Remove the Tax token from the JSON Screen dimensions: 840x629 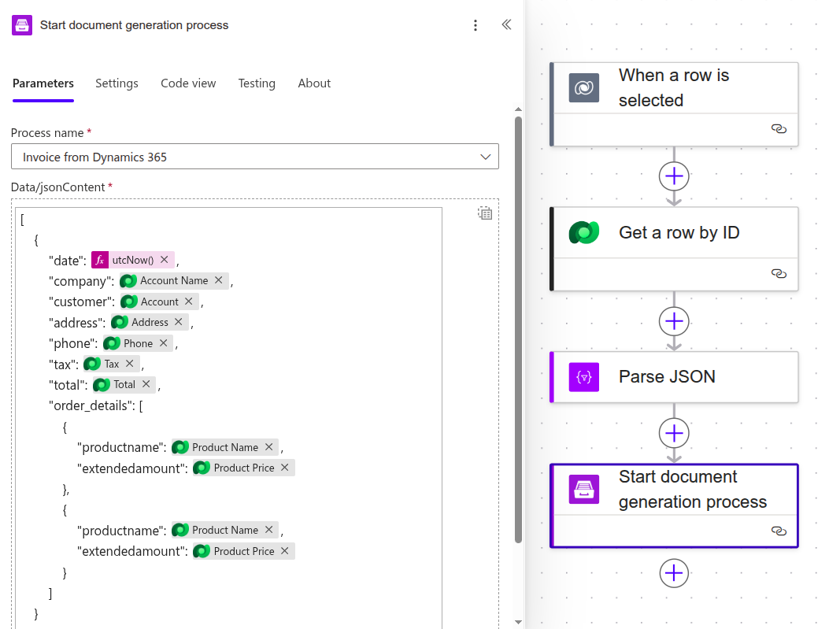(131, 363)
